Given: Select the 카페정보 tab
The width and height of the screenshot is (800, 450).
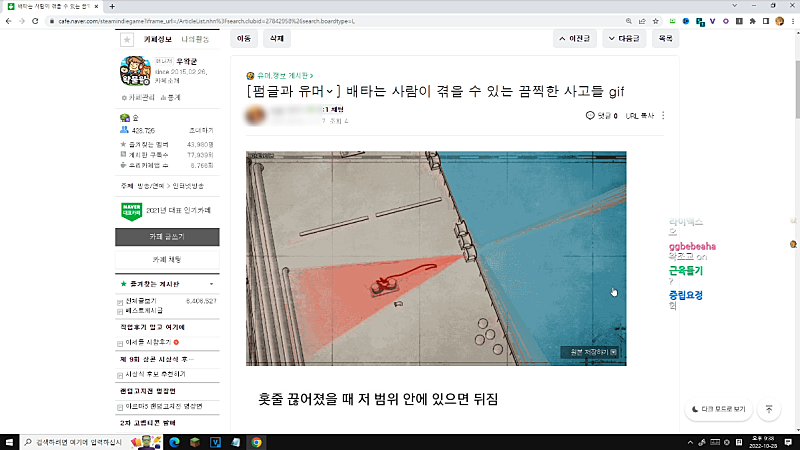Looking at the screenshot, I should pyautogui.click(x=158, y=39).
